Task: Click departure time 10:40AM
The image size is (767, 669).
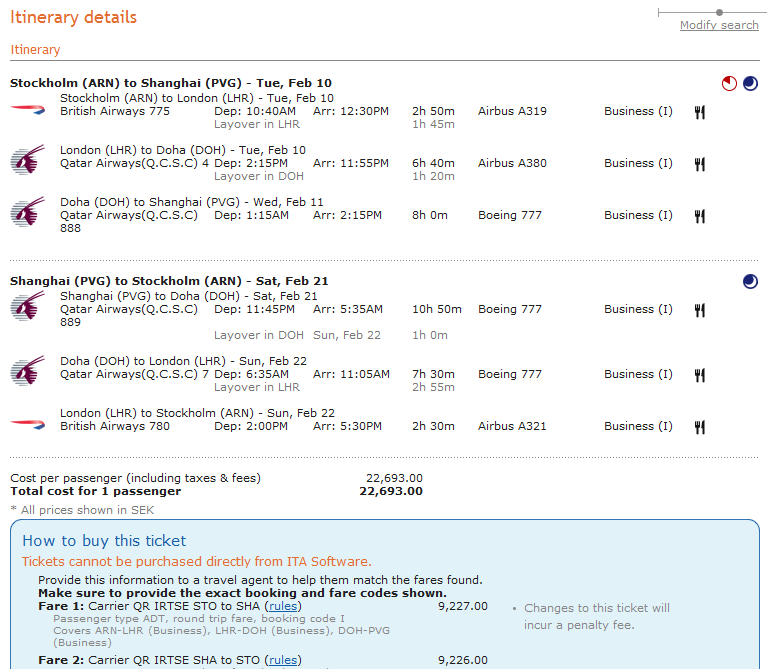Action: point(270,111)
